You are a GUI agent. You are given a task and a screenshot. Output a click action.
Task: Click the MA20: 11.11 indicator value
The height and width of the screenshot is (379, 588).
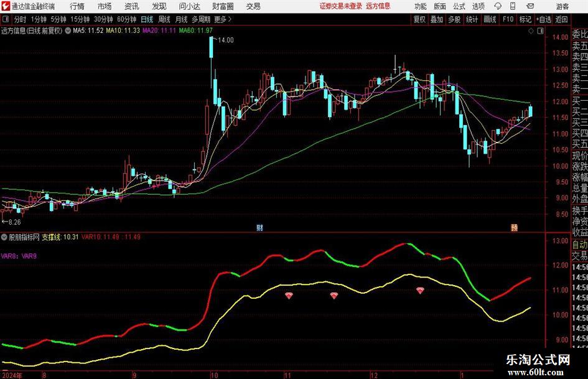159,30
